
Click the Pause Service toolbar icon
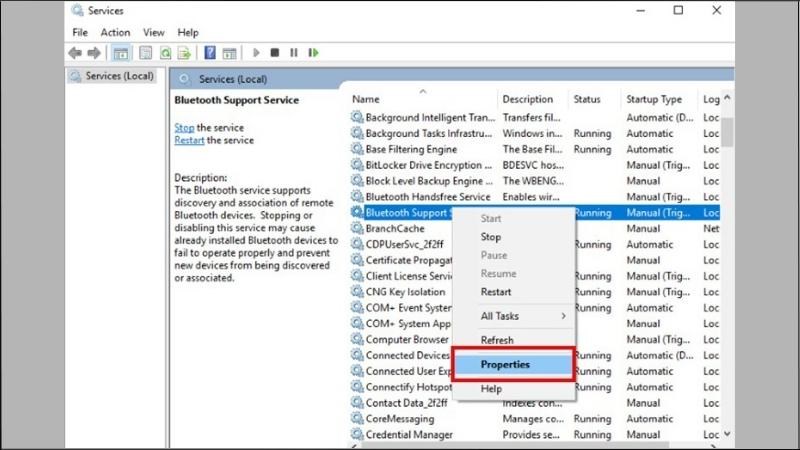(x=294, y=52)
